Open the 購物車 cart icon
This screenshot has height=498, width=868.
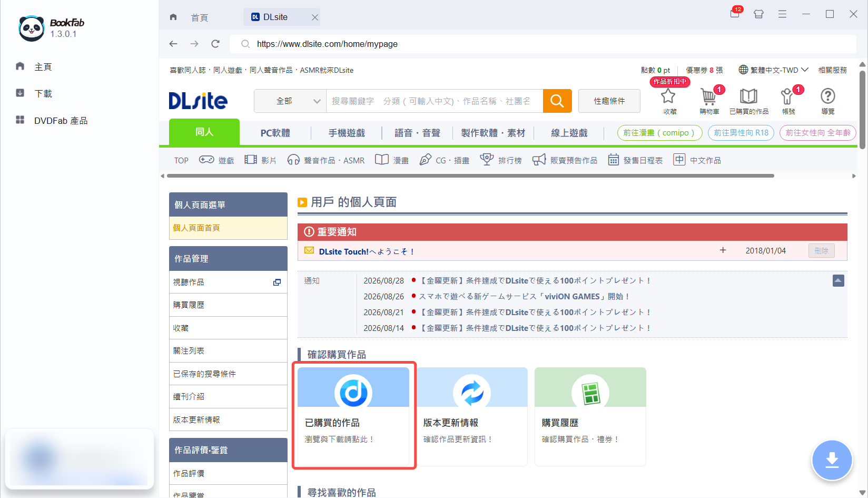pos(709,101)
